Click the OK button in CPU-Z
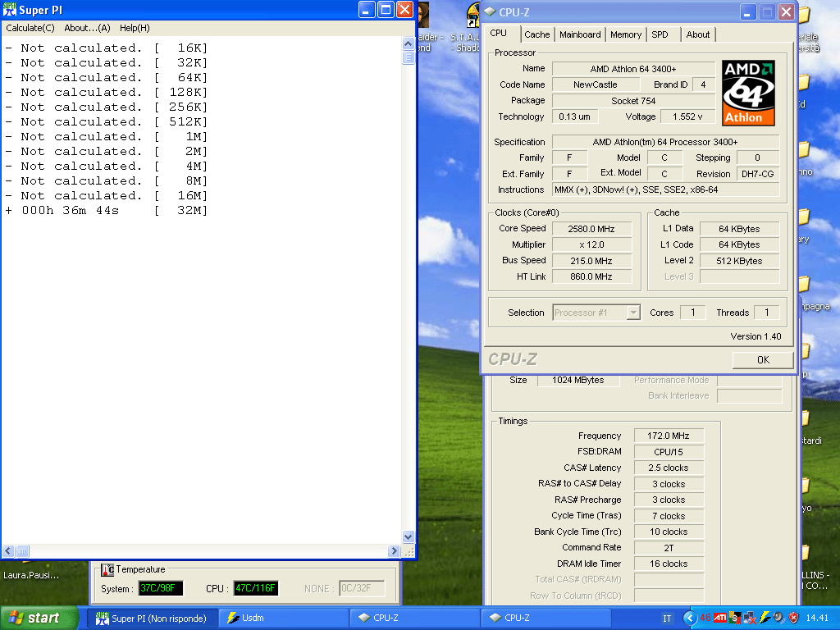The height and width of the screenshot is (630, 840). pyautogui.click(x=763, y=360)
